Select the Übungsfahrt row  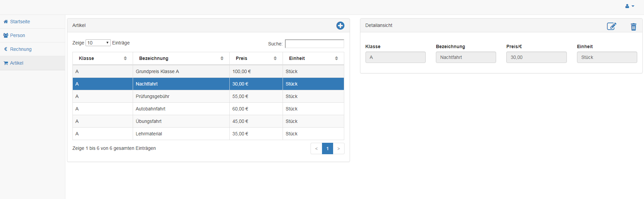208,121
